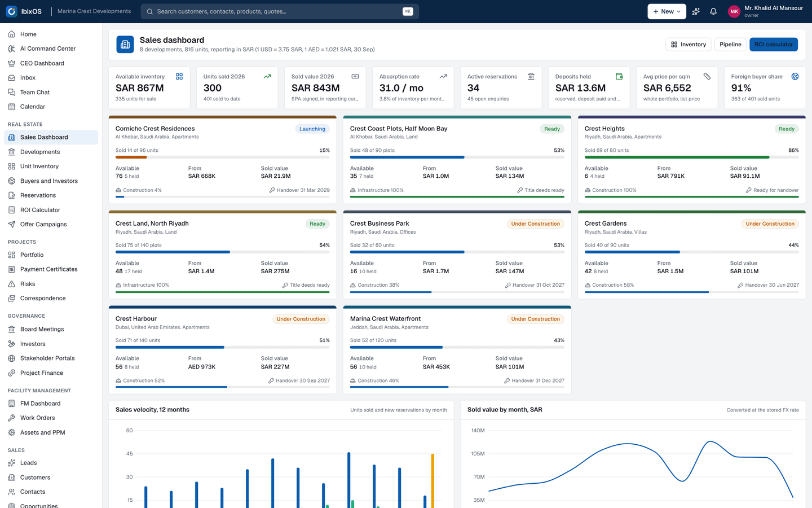This screenshot has height=508, width=812.
Task: Click the Crest Gardens sold progress bar
Action: pos(692,252)
